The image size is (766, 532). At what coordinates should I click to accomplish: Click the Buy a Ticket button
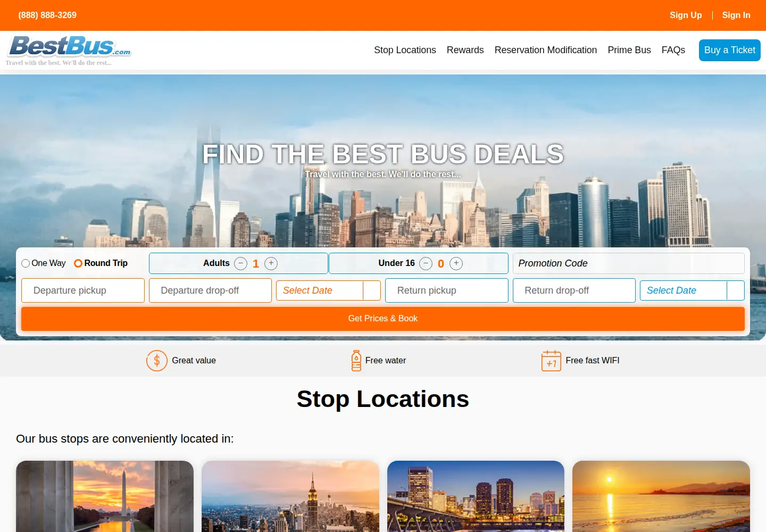click(x=730, y=50)
